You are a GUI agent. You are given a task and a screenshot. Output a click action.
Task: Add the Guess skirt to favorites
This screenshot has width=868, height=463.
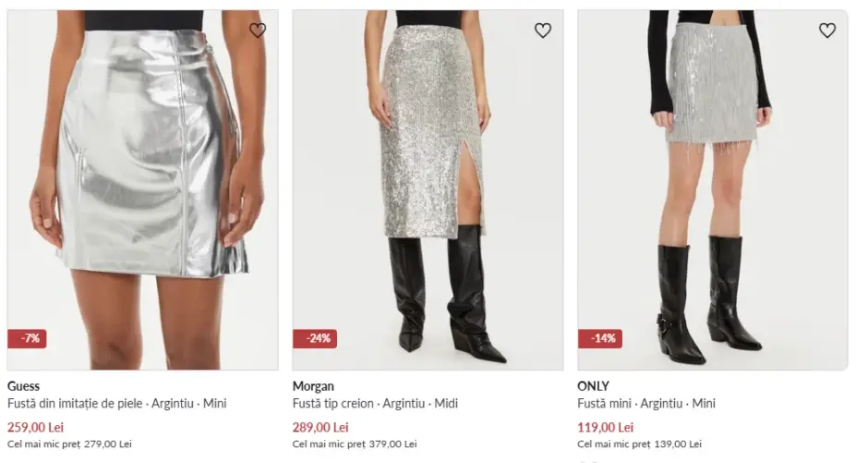click(x=258, y=30)
